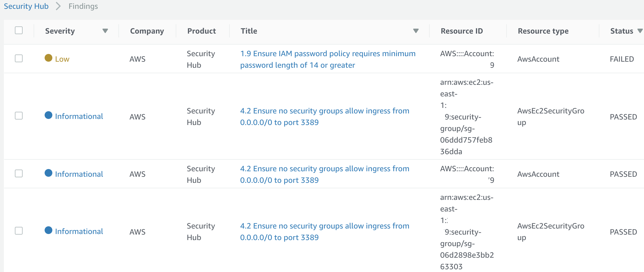Viewport: 644px width, 272px height.
Task: Click the yellow Low severity dot
Action: pyautogui.click(x=48, y=58)
